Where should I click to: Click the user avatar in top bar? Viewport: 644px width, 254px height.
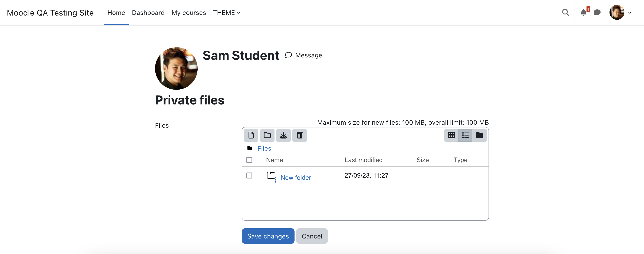(x=617, y=12)
